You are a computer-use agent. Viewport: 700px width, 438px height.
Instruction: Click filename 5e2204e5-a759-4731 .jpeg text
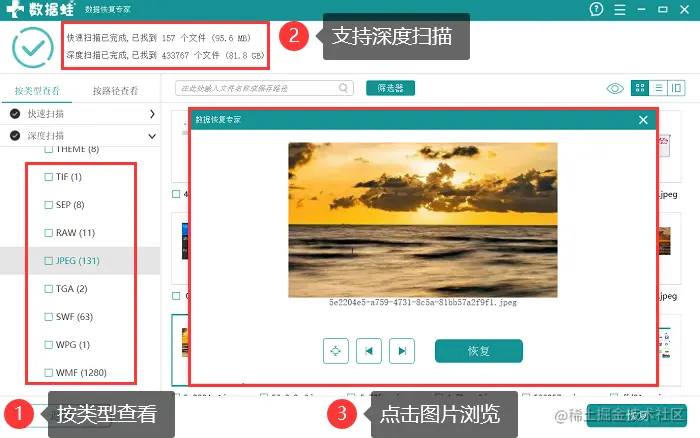coord(423,303)
